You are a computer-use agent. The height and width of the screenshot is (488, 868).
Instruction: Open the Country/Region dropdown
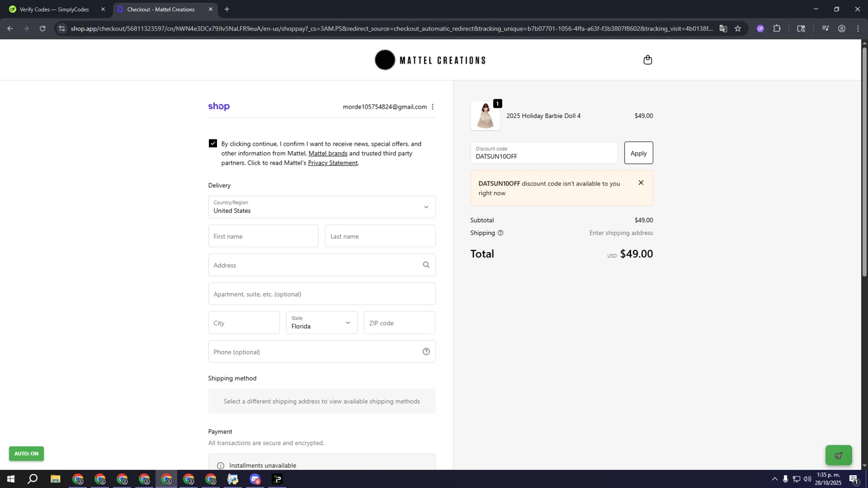pyautogui.click(x=322, y=207)
